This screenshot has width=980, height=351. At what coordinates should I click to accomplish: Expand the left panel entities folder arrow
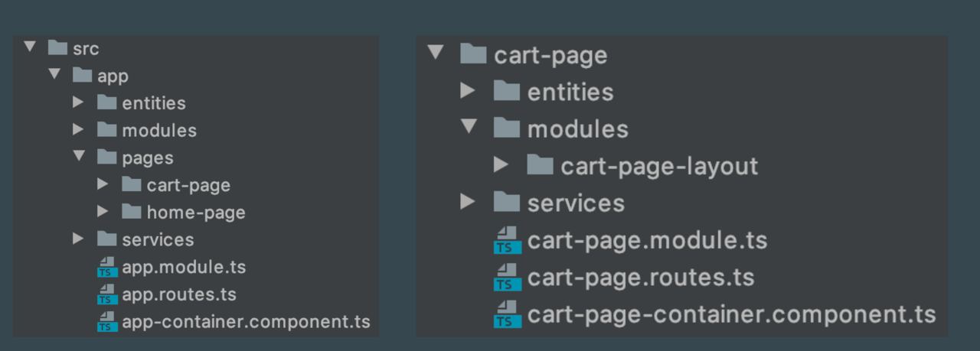tap(78, 102)
